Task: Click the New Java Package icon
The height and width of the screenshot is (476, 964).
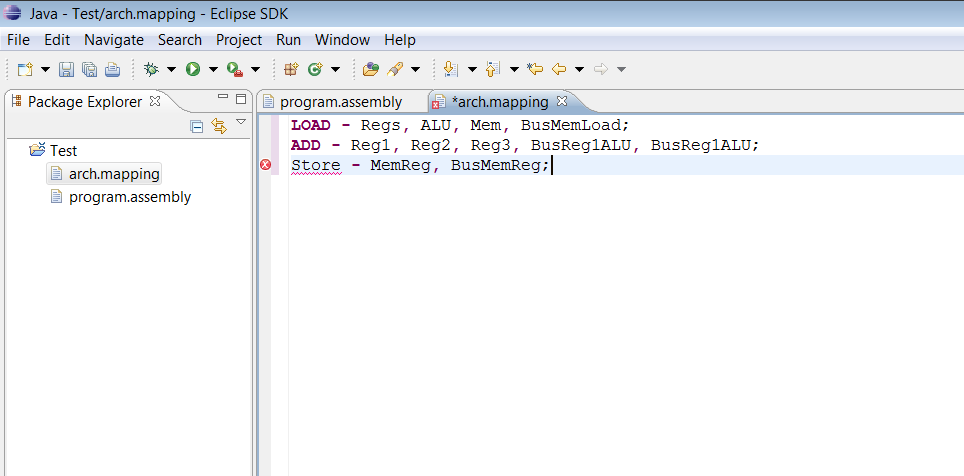Action: [x=291, y=69]
